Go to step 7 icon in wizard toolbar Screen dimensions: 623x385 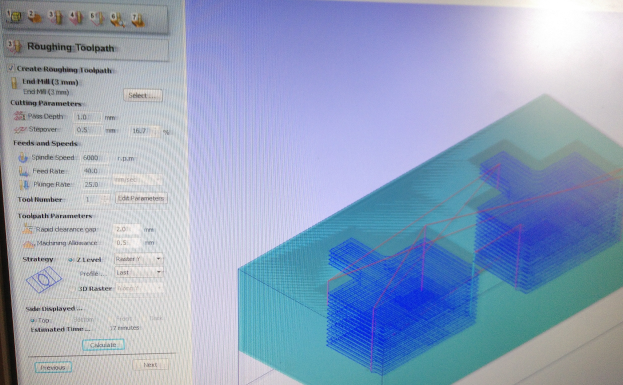(x=138, y=20)
